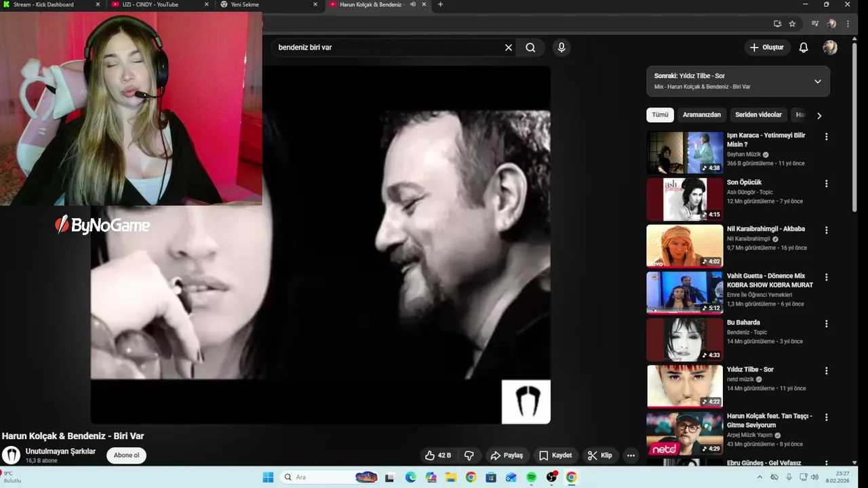Mute the Harun Kolçak tab audio icon
Image resolution: width=868 pixels, height=488 pixels.
coord(413,5)
